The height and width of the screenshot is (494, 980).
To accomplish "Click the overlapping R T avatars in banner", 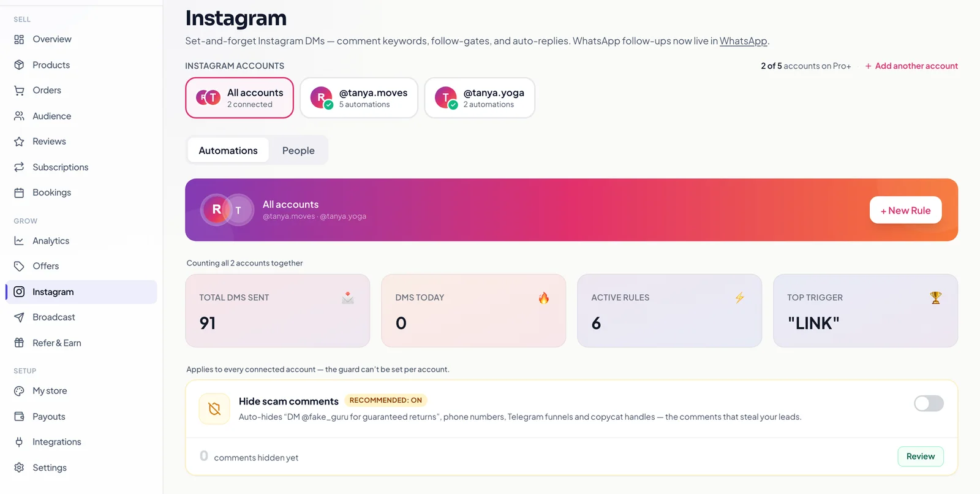I will pos(227,210).
